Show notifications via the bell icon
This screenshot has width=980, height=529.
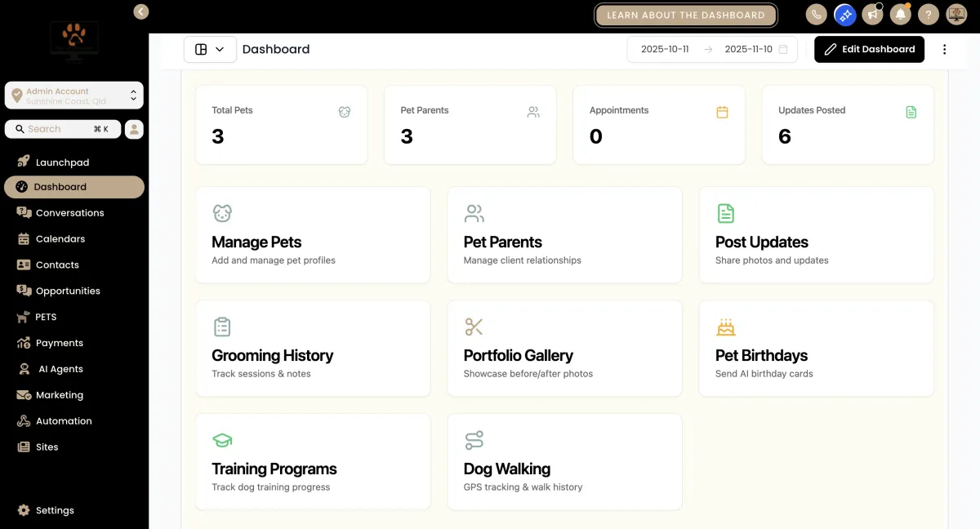901,15
